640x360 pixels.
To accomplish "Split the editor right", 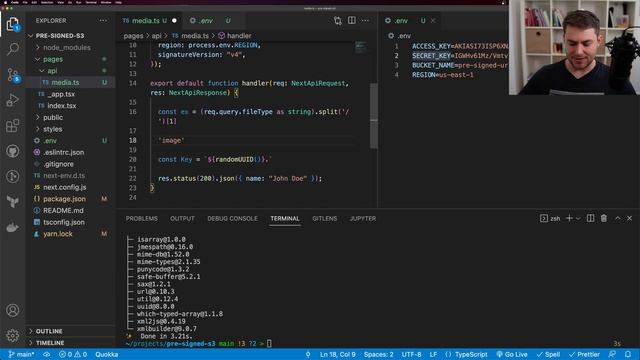I will click(x=351, y=20).
